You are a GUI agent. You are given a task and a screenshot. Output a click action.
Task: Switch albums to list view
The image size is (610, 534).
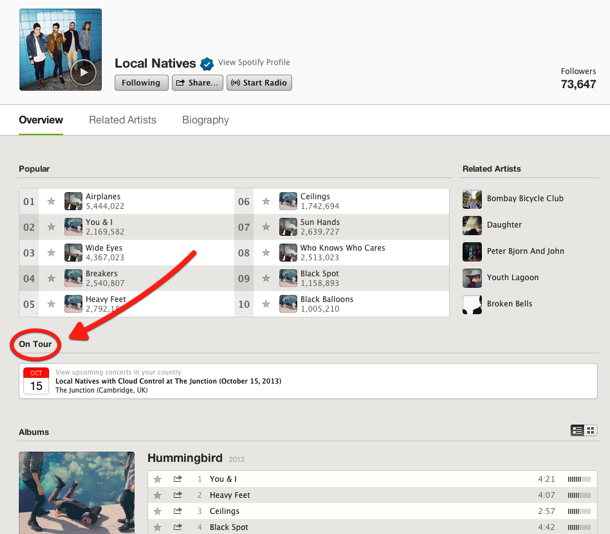coord(577,430)
